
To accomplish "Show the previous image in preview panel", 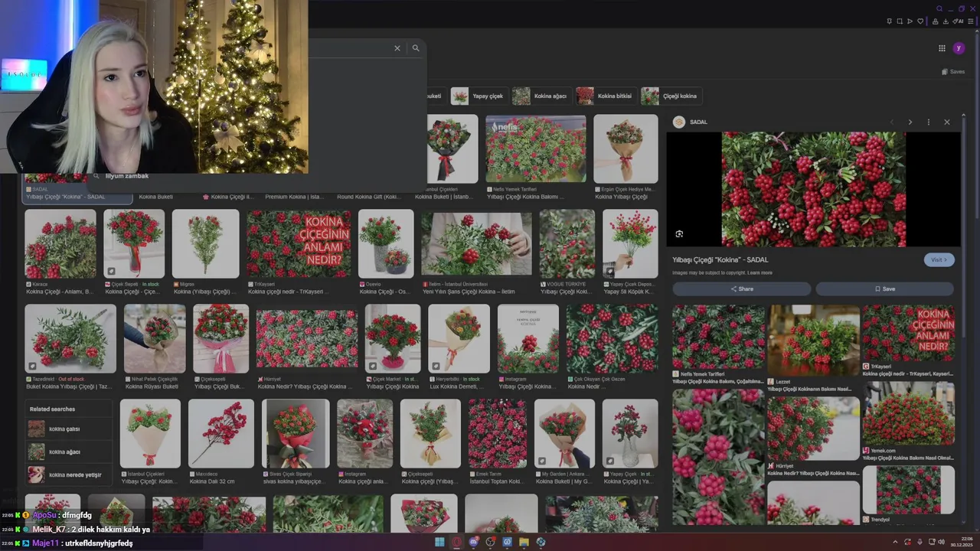I will click(x=891, y=122).
